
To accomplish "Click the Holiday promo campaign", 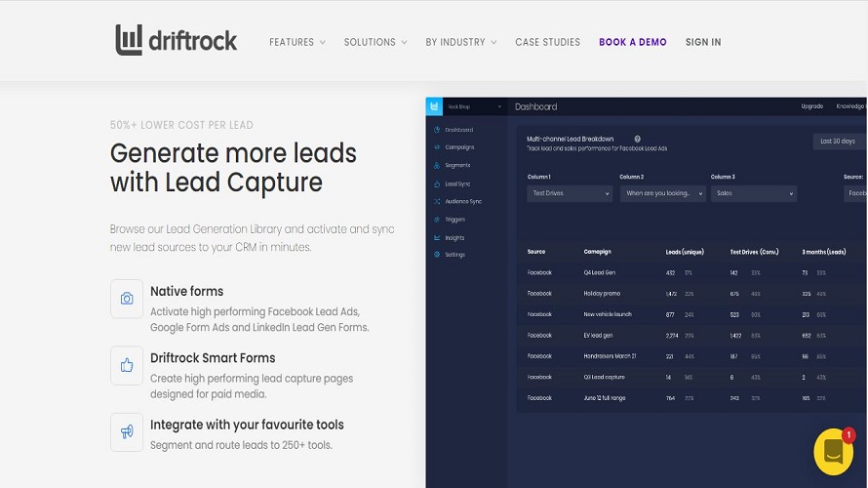I will point(602,294).
